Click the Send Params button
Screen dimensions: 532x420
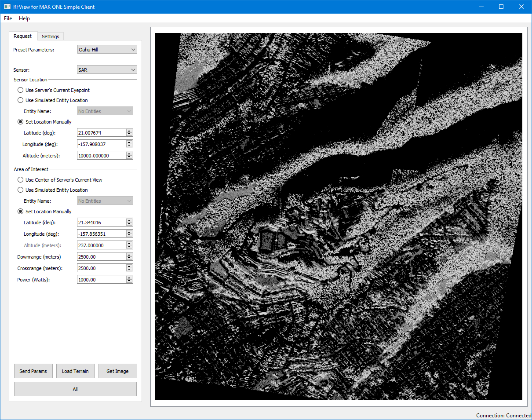(33, 371)
